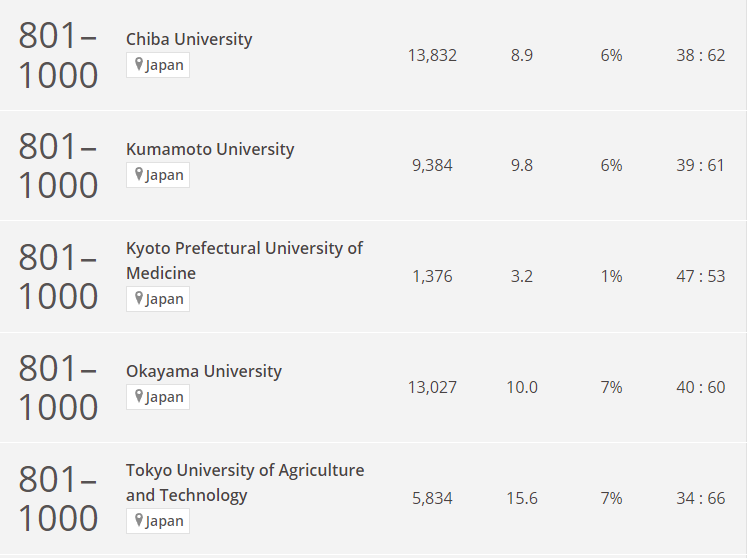The image size is (748, 558).
Task: Click the map pin icon under Kumamoto University
Action: 139,175
